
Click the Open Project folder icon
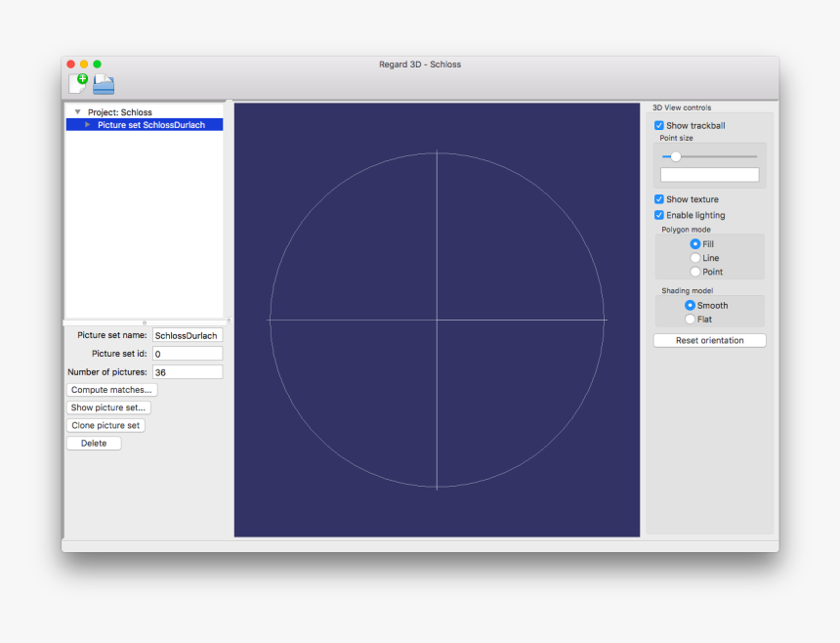click(x=104, y=84)
